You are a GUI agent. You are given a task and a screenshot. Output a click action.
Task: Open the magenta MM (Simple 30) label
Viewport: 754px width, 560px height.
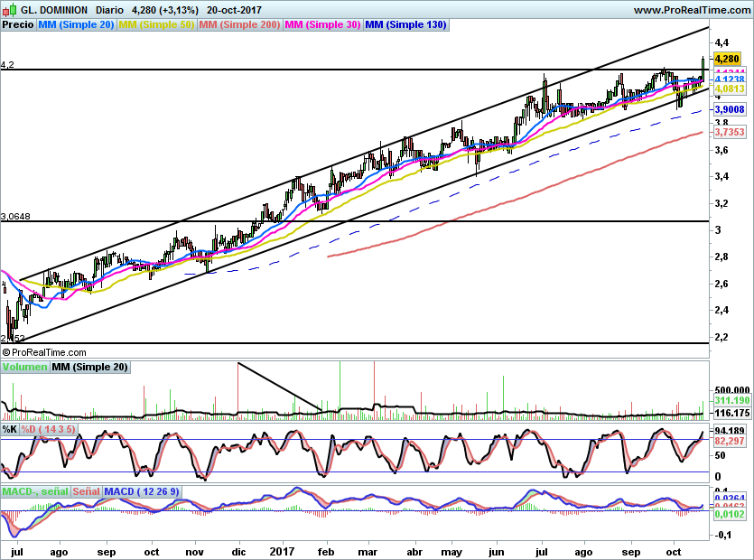tap(322, 24)
